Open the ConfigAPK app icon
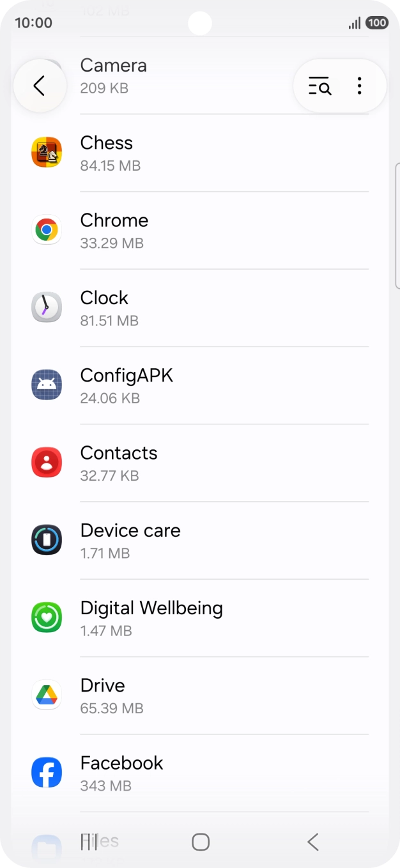 tap(47, 385)
